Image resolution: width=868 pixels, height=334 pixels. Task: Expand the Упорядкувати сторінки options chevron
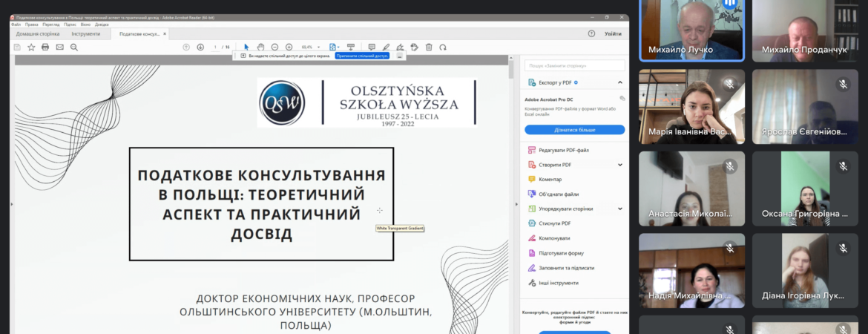tap(620, 209)
